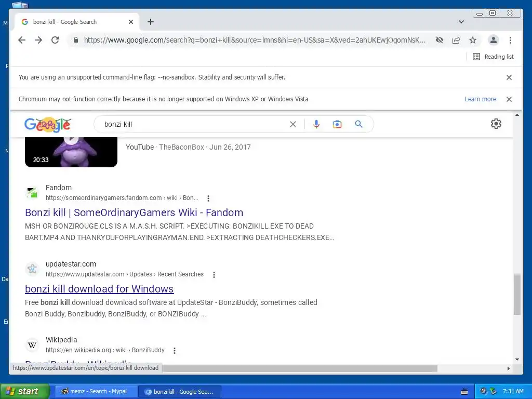Click the YouTube TheBaconBox Jun 26, 2017 text
Viewport: 532px width, 399px height.
click(188, 147)
